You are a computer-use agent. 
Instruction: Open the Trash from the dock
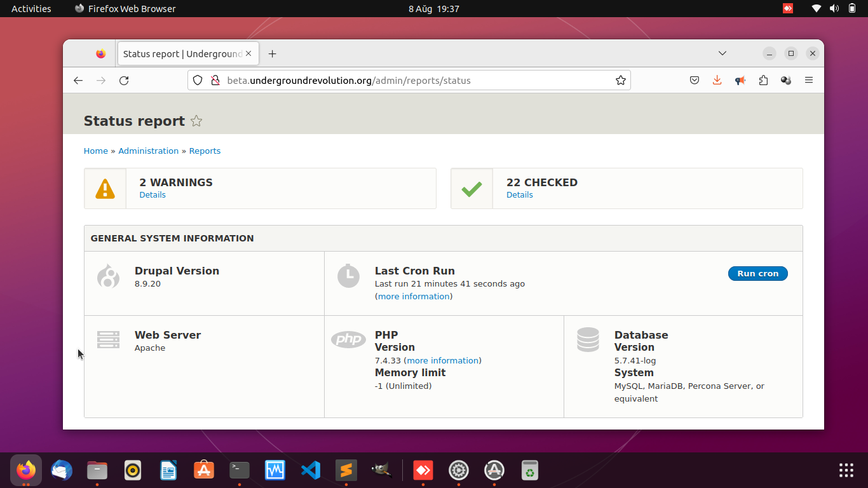point(530,470)
